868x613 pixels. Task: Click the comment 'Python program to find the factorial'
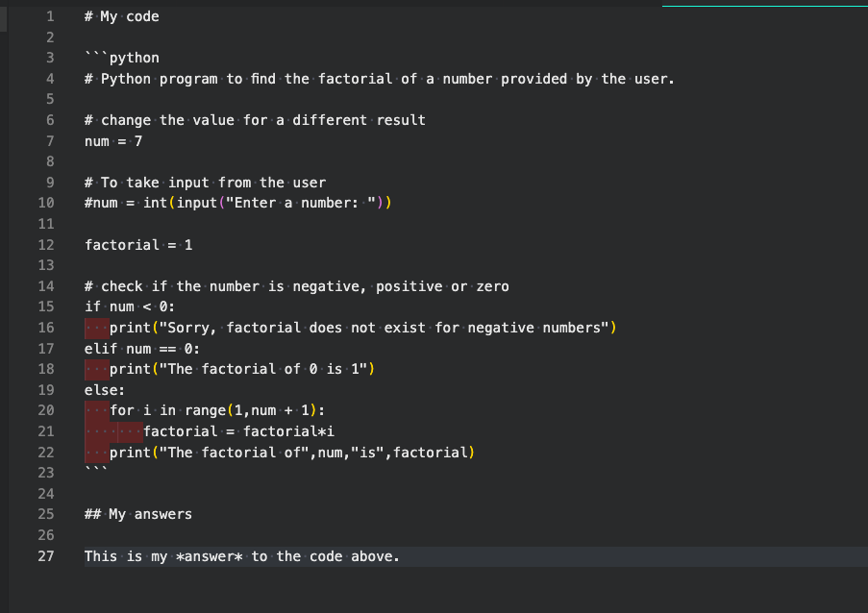[x=379, y=79]
